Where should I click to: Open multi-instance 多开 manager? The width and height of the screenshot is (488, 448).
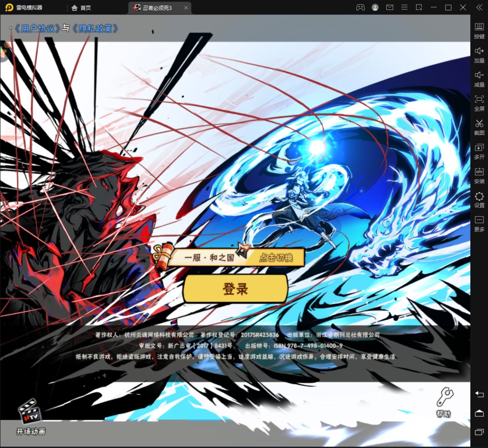point(479,151)
